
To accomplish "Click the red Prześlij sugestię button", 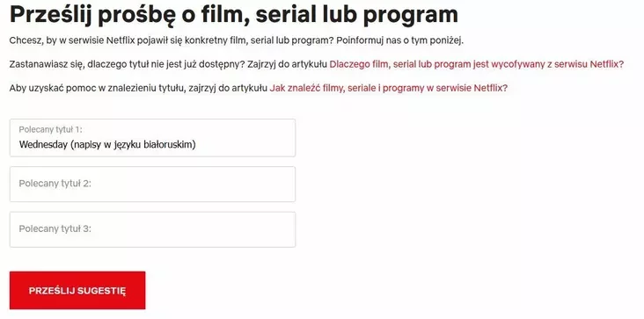I will [77, 290].
